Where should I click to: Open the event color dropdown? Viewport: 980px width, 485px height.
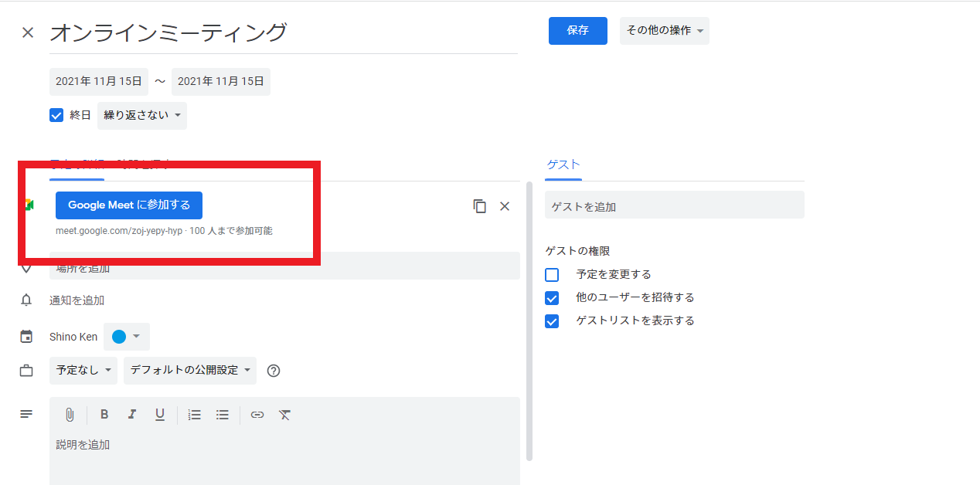[127, 337]
